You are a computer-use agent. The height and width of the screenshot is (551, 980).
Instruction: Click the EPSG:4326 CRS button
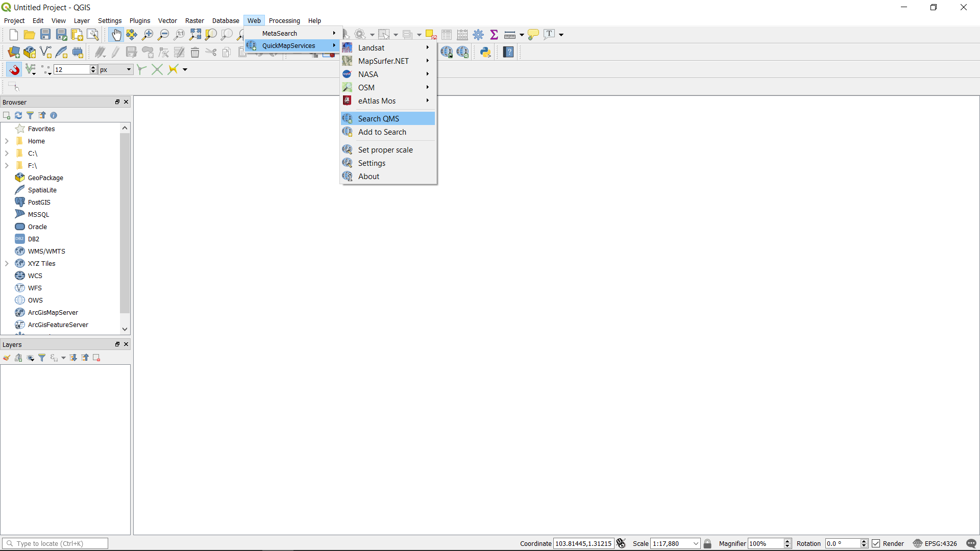[935, 543]
